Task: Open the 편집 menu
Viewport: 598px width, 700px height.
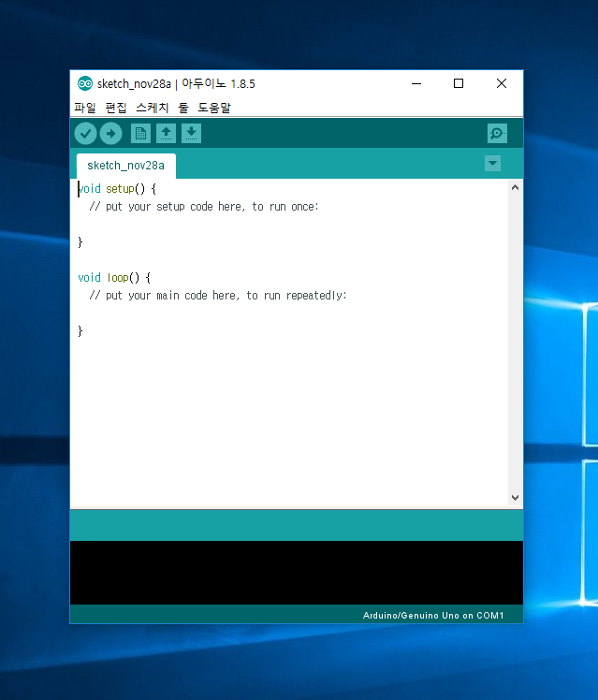Action: (116, 108)
